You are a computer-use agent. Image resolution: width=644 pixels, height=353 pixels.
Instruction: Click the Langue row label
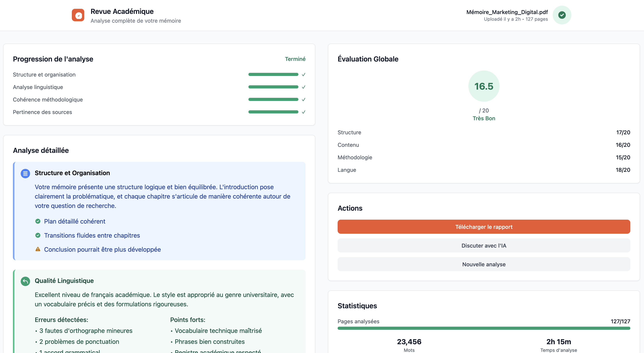[347, 170]
